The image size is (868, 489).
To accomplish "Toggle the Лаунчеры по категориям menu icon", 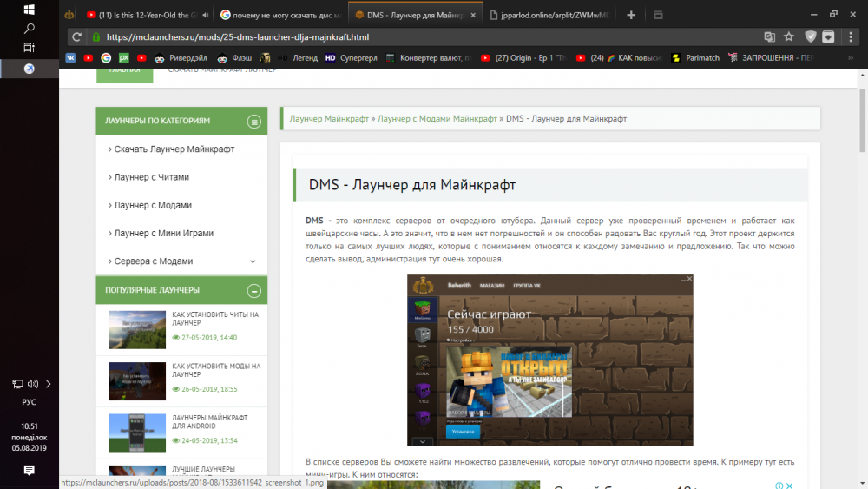I will pyautogui.click(x=254, y=122).
